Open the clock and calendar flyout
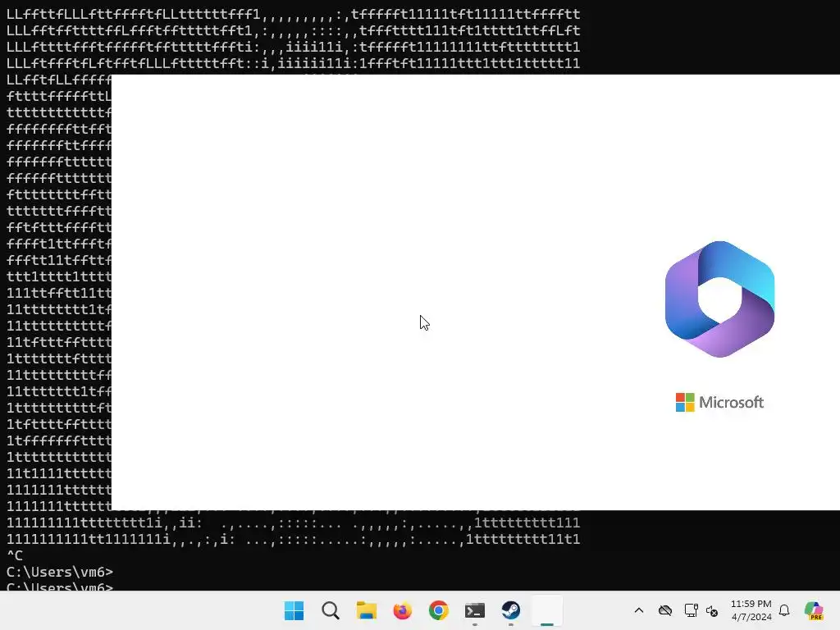 (x=751, y=610)
